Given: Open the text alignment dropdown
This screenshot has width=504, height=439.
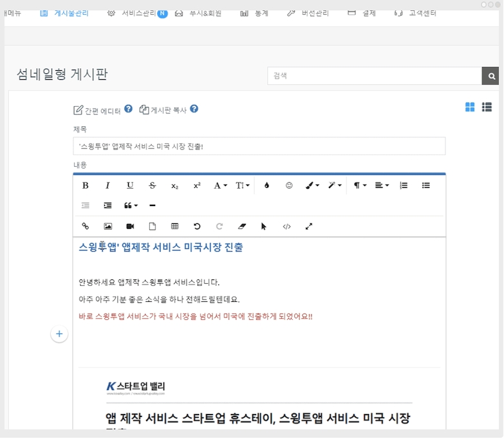Looking at the screenshot, I should [x=382, y=185].
